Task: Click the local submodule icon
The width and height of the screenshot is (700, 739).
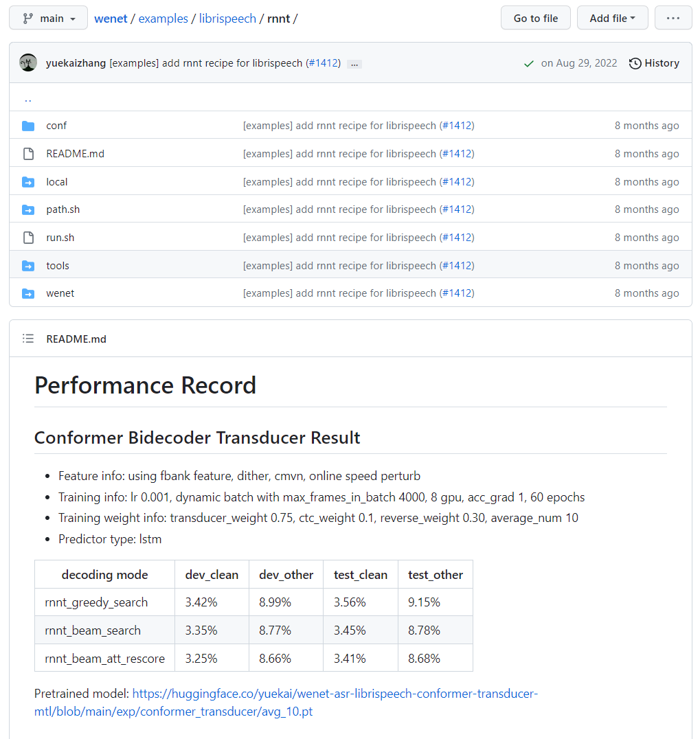Action: pyautogui.click(x=28, y=181)
